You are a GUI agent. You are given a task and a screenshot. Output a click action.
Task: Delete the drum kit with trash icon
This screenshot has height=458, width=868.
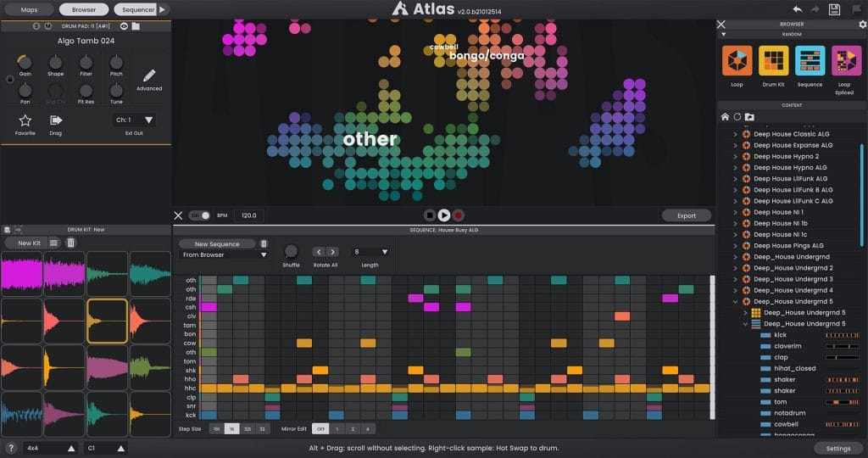coord(70,243)
